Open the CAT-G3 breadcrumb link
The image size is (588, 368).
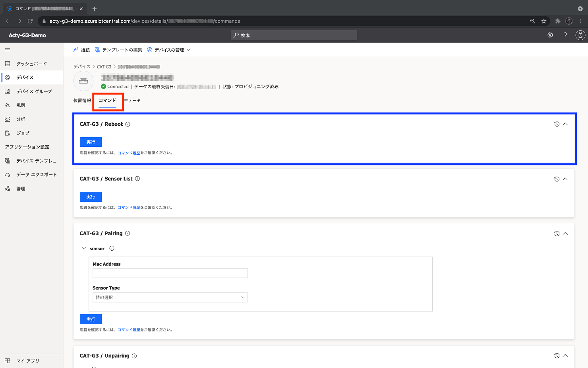click(104, 66)
